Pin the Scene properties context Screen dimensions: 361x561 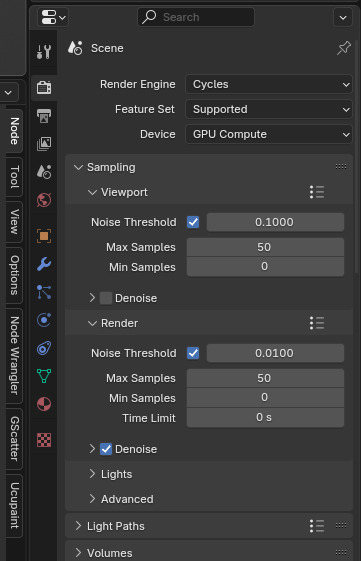click(x=343, y=48)
